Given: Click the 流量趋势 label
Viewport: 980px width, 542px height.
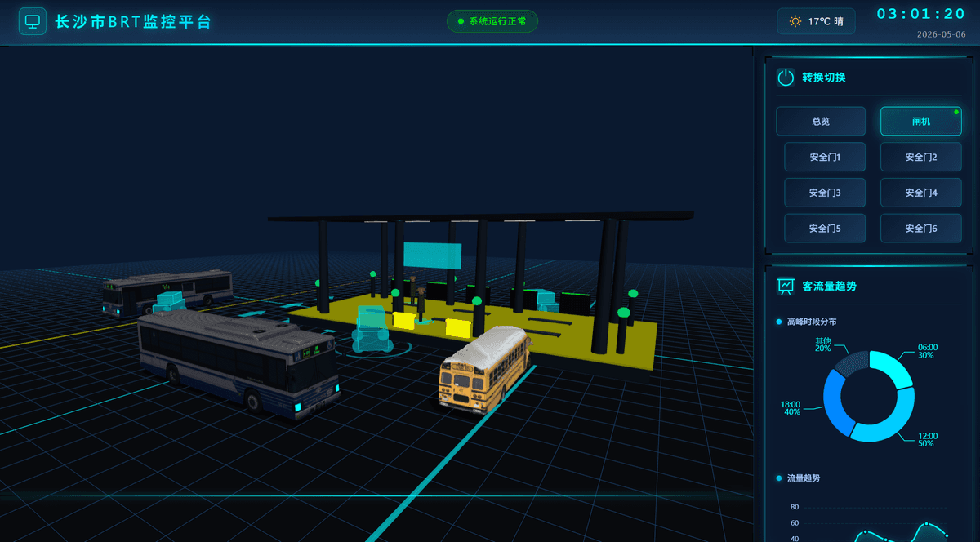Looking at the screenshot, I should (x=804, y=478).
